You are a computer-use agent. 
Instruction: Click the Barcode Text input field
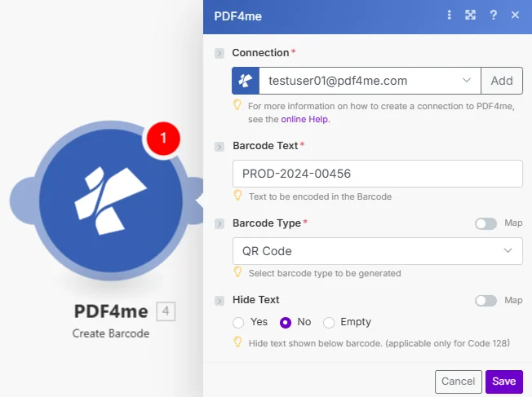[x=378, y=174]
